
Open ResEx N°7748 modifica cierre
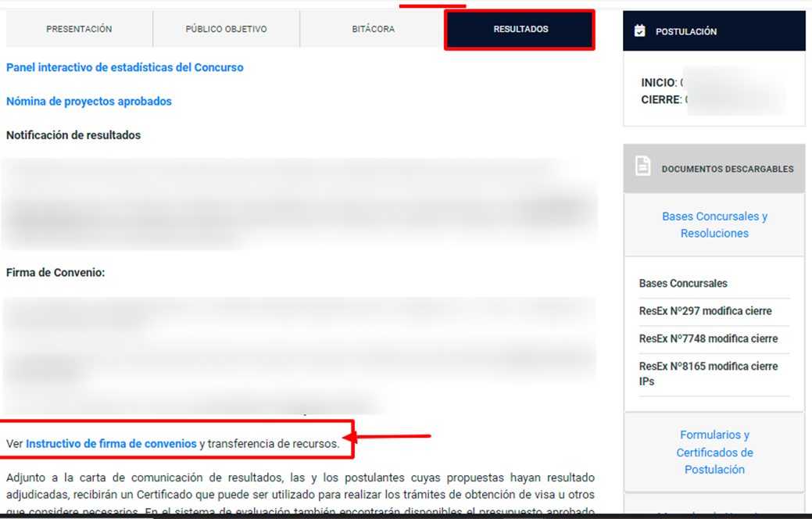(x=708, y=338)
